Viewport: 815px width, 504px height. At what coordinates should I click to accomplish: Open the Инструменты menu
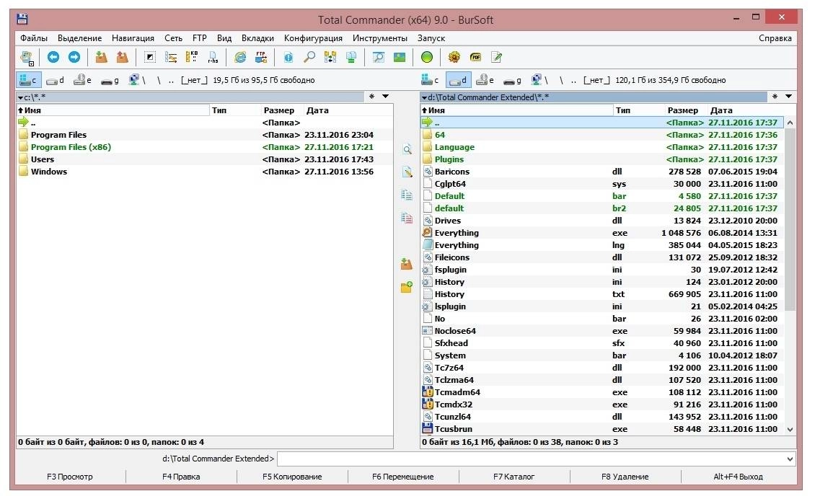(380, 38)
